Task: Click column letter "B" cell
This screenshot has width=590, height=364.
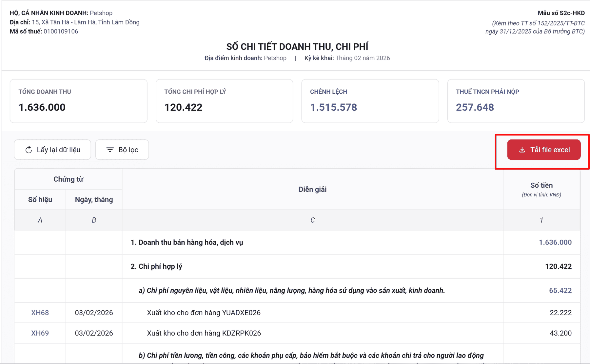Action: [94, 220]
